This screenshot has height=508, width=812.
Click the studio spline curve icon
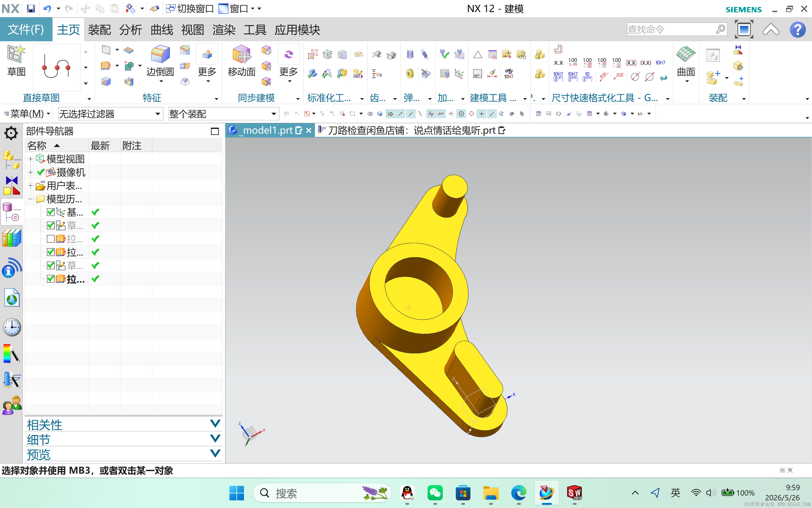point(56,67)
